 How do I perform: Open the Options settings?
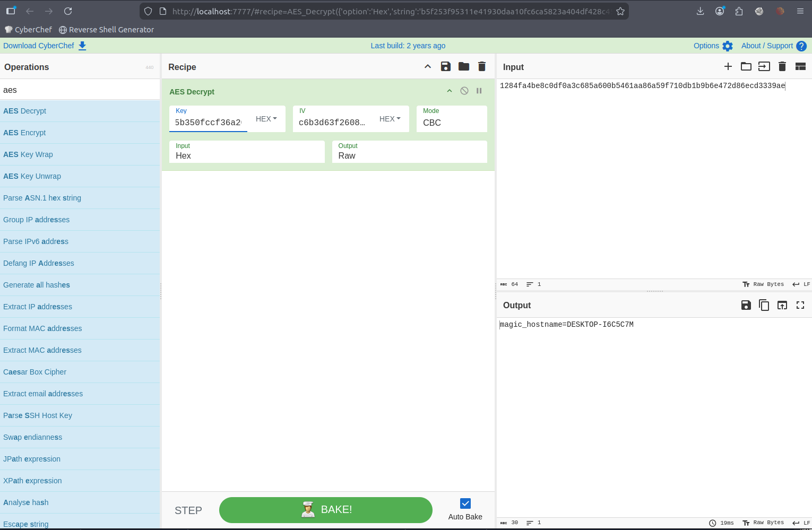(x=713, y=46)
